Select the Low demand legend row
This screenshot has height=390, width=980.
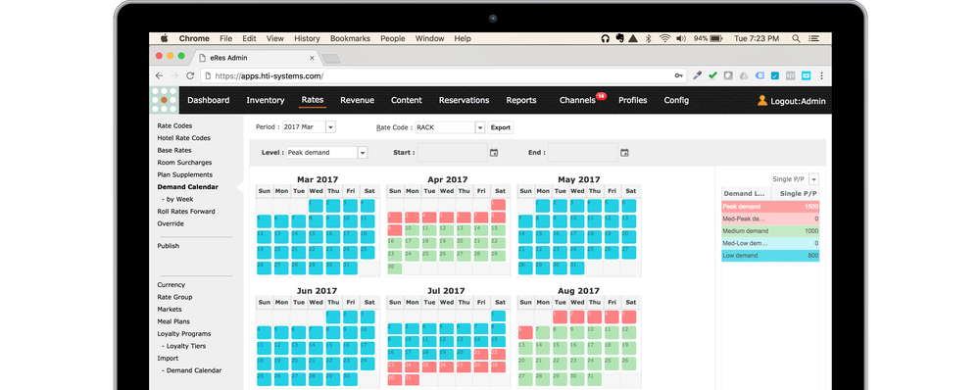(x=770, y=256)
